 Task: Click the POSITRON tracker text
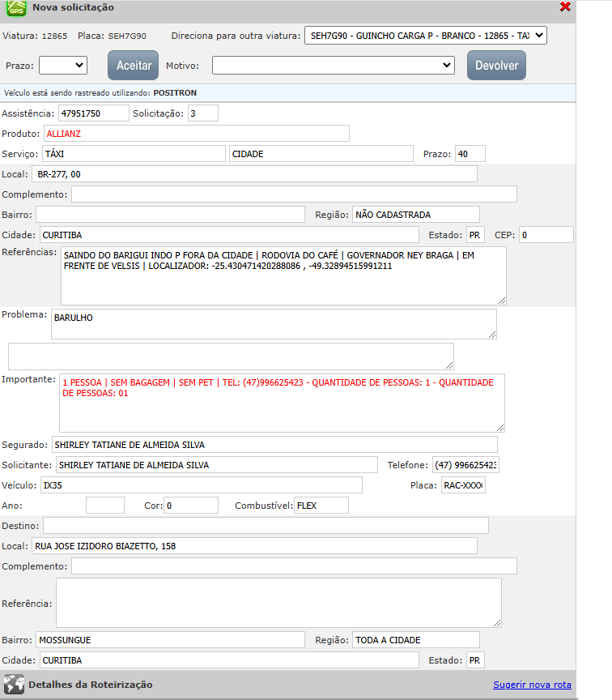175,93
